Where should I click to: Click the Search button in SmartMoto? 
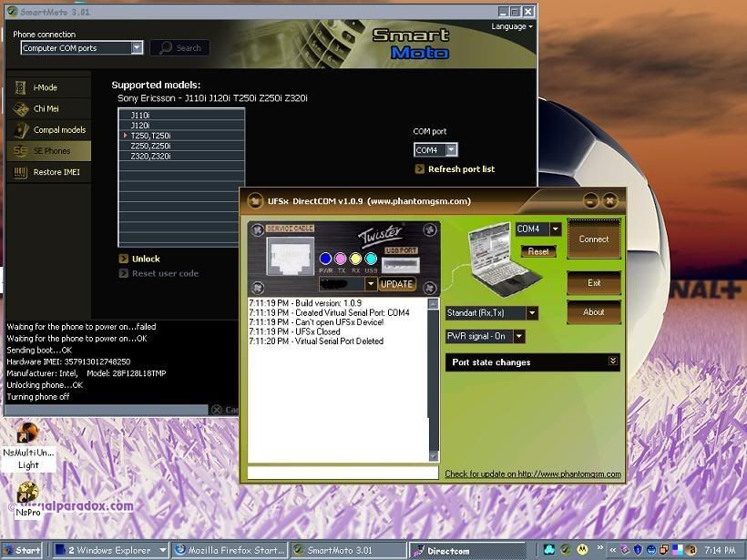click(x=180, y=47)
